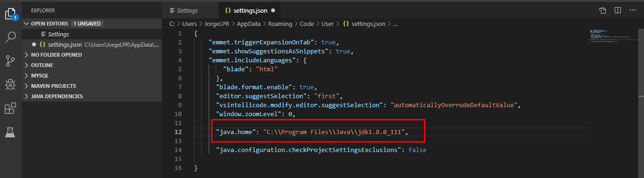Open the Search view icon
Screen dimensions: 644x178
pos(10,37)
